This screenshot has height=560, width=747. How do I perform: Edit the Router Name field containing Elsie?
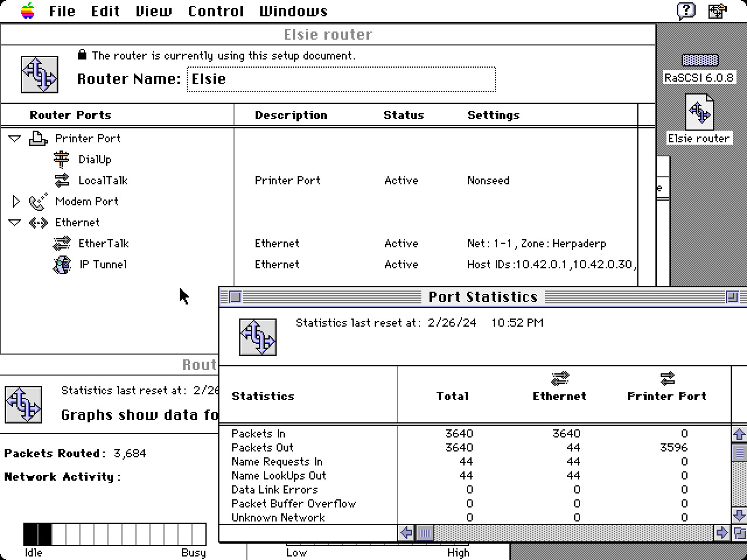tap(341, 79)
